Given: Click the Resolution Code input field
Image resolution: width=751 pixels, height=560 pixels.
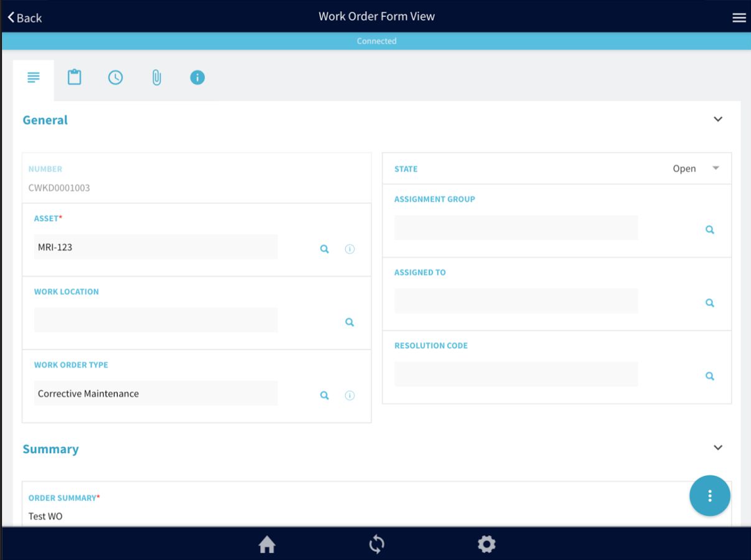Looking at the screenshot, I should [x=516, y=375].
